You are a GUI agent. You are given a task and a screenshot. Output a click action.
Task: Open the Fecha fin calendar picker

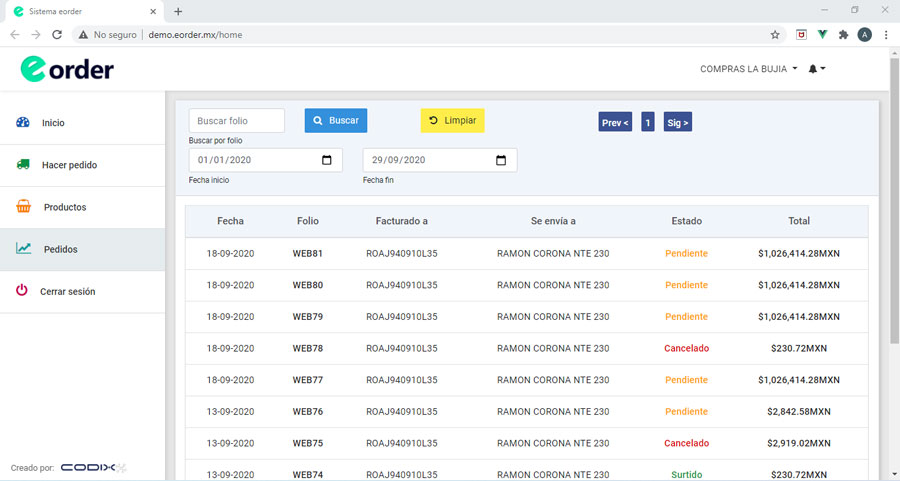(501, 160)
